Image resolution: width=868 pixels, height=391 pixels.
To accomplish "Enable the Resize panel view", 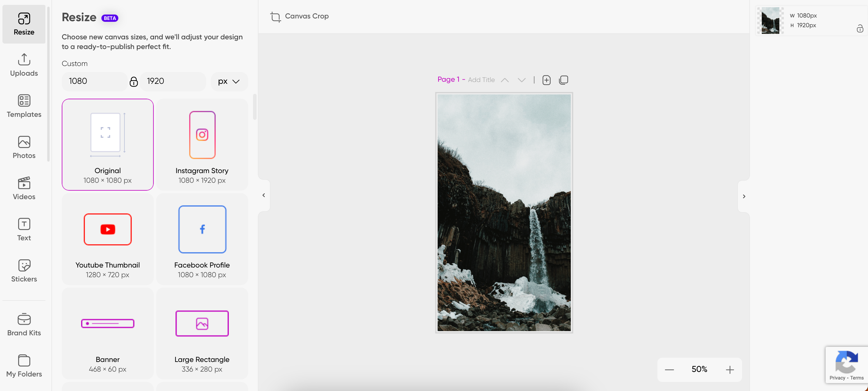I will point(24,23).
